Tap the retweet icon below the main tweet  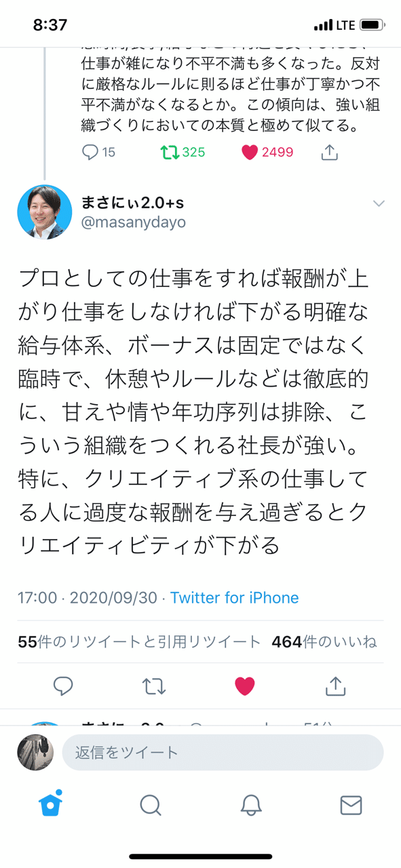153,686
